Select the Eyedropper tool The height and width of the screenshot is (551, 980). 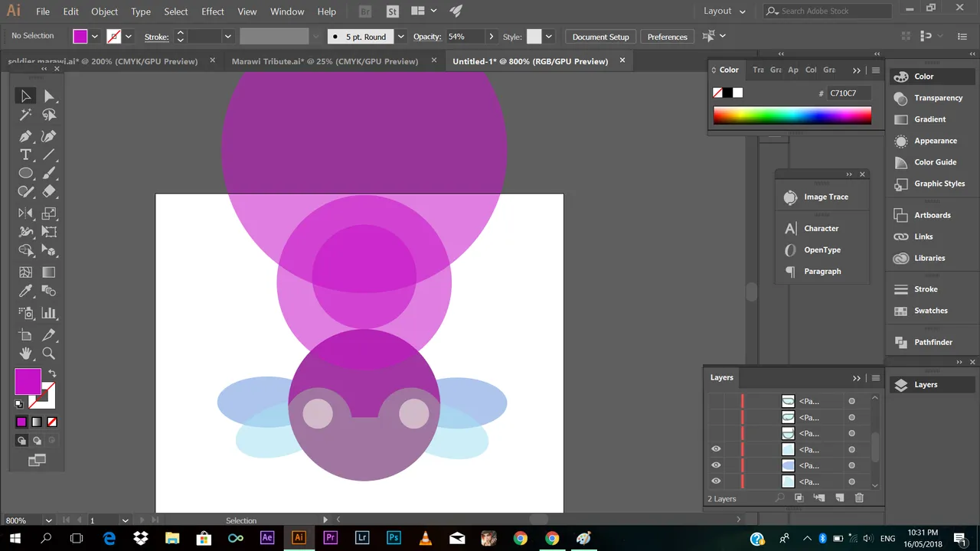[x=25, y=291]
